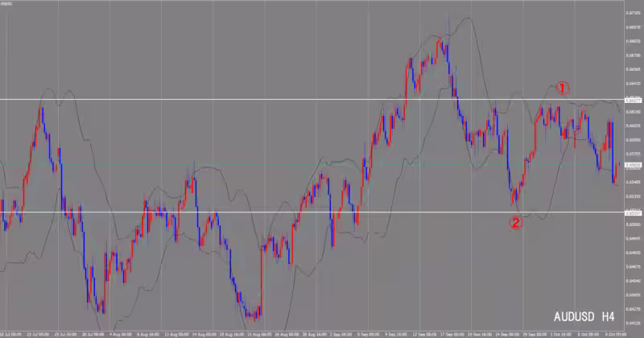Image resolution: width=644 pixels, height=338 pixels.
Task: Select the 21 Aug 00:00 time label
Action: [259, 333]
